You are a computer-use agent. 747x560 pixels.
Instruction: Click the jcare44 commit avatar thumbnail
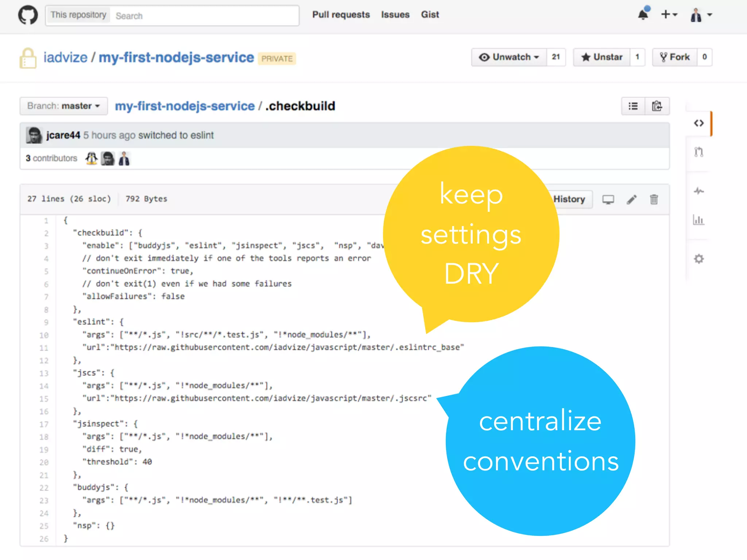coord(34,135)
